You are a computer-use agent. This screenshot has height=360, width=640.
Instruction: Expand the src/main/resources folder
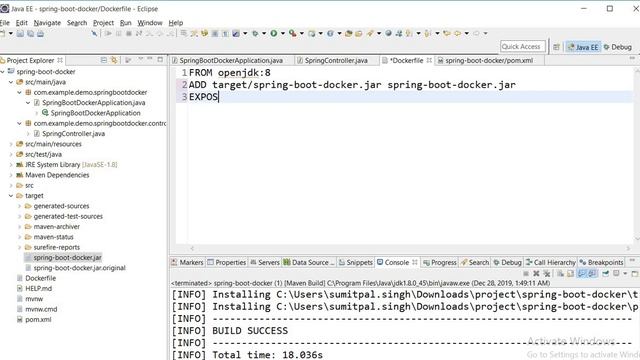[11, 144]
